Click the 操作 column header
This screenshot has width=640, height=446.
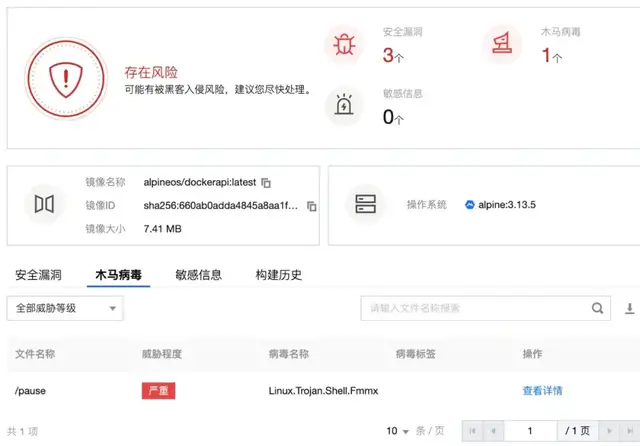coord(532,354)
